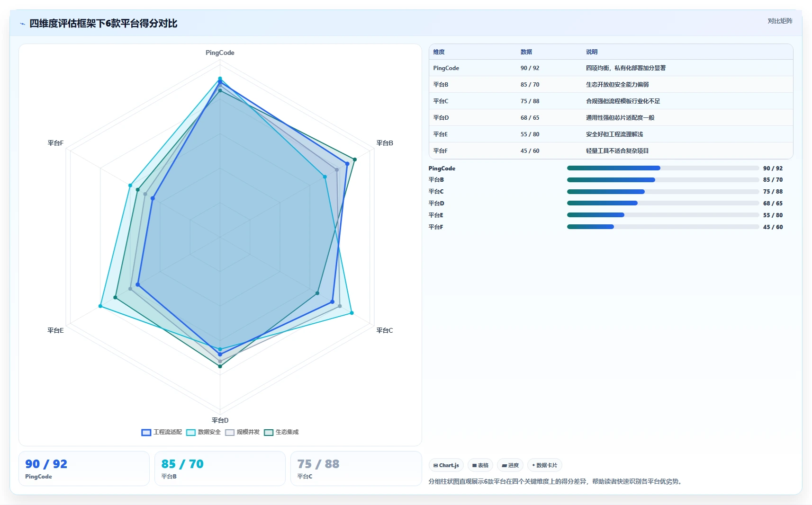Toggle the 工程流适配 legend series
The width and height of the screenshot is (812, 505).
pyautogui.click(x=162, y=432)
